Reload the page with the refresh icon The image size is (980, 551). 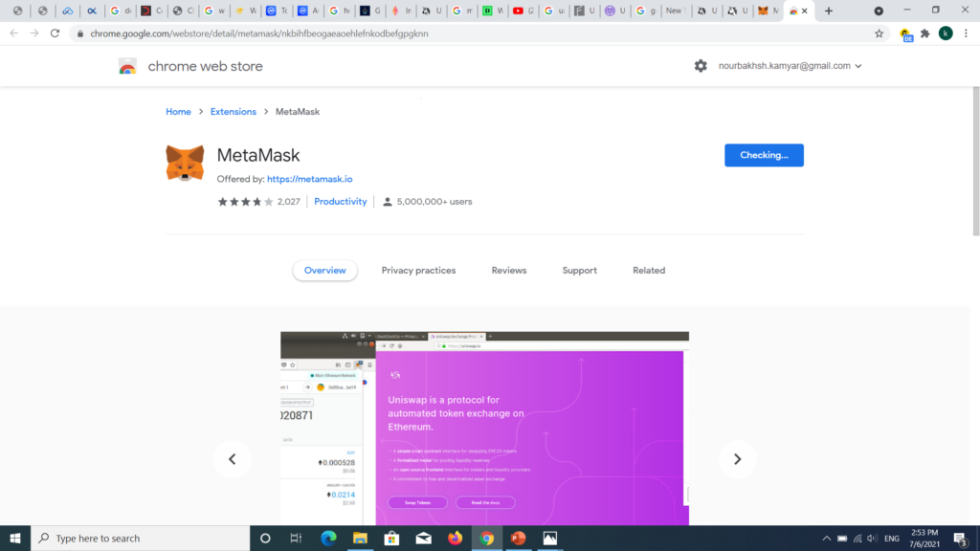55,33
